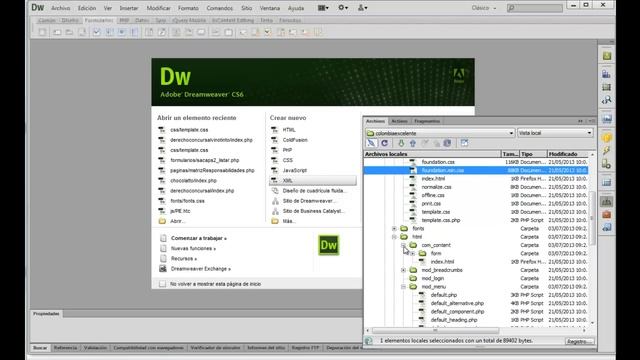Collapse the html folder

(394, 237)
